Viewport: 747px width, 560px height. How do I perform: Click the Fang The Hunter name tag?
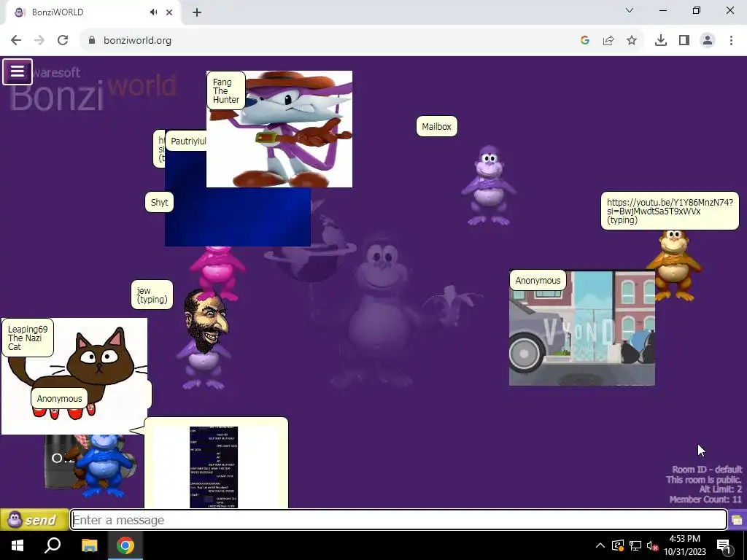(226, 90)
